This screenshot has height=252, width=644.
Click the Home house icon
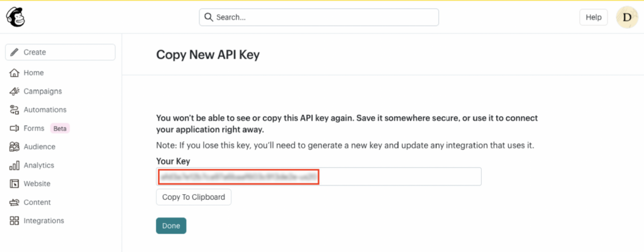pyautogui.click(x=14, y=73)
